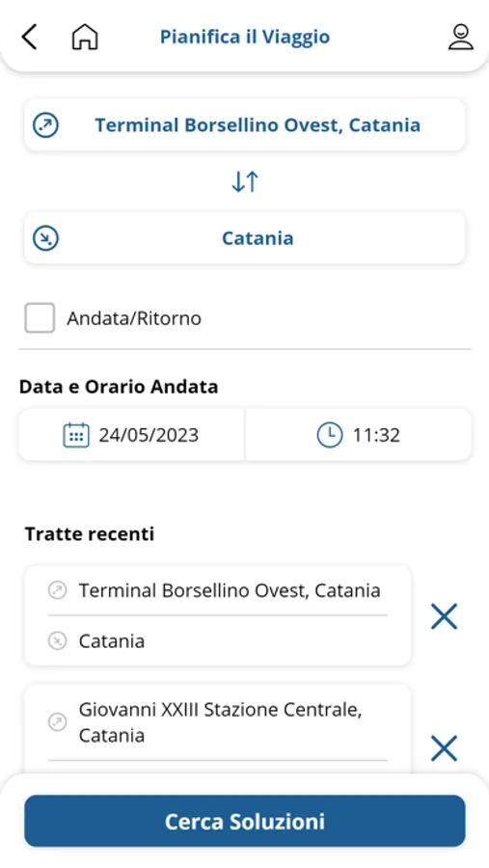Tap the Andata/Ritorno label text

[x=134, y=318]
